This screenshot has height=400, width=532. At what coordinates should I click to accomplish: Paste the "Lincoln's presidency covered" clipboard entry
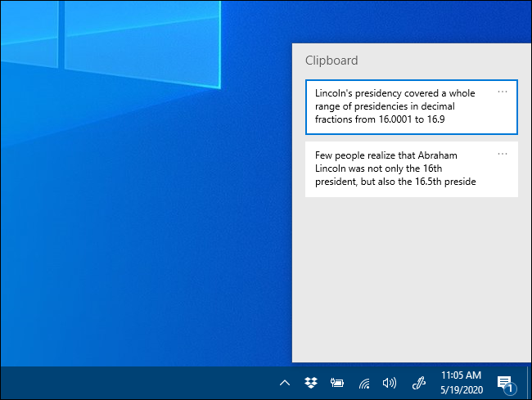pyautogui.click(x=411, y=107)
